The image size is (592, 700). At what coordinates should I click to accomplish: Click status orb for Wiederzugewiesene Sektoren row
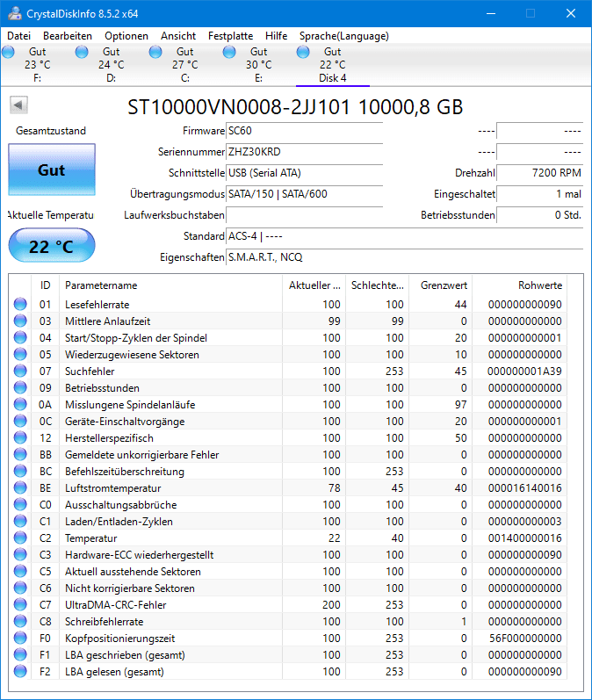click(20, 354)
